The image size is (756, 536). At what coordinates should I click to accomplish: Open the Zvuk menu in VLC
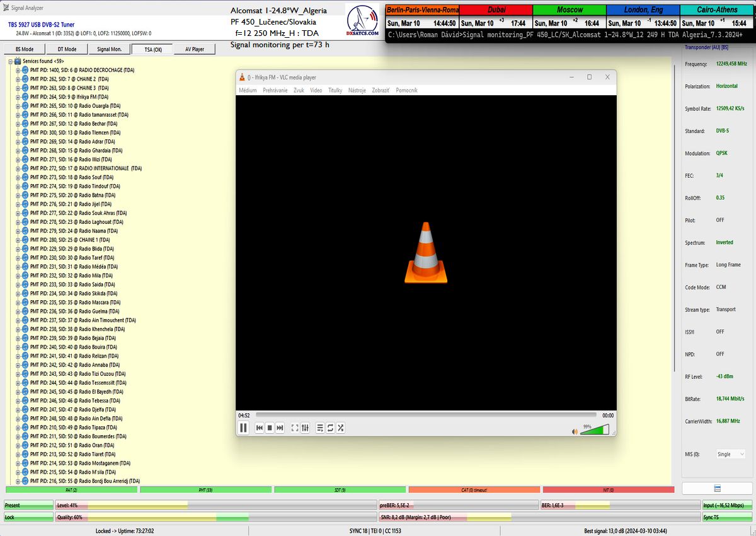point(299,90)
